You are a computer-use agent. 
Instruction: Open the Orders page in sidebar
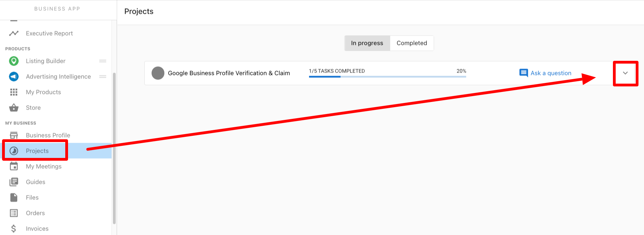click(x=35, y=213)
